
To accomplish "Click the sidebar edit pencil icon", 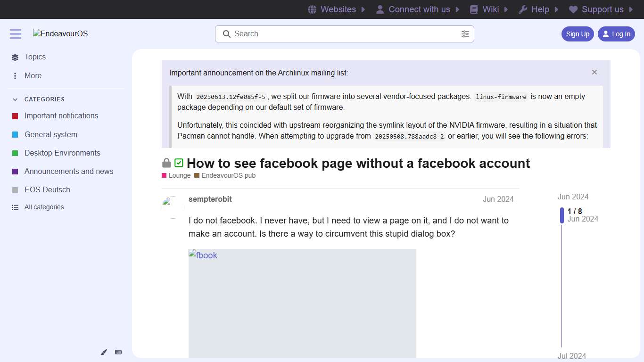I will 104,352.
